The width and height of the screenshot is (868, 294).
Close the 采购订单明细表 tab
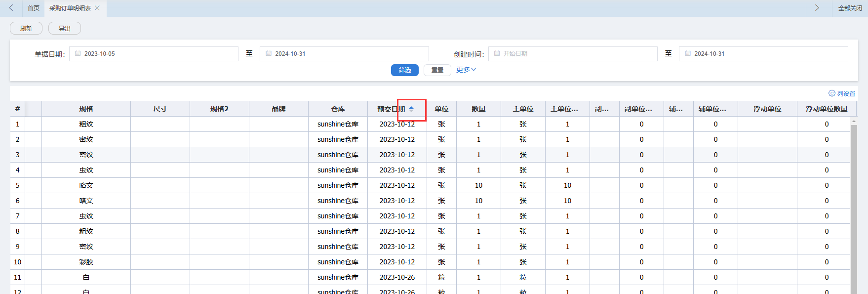tap(97, 8)
